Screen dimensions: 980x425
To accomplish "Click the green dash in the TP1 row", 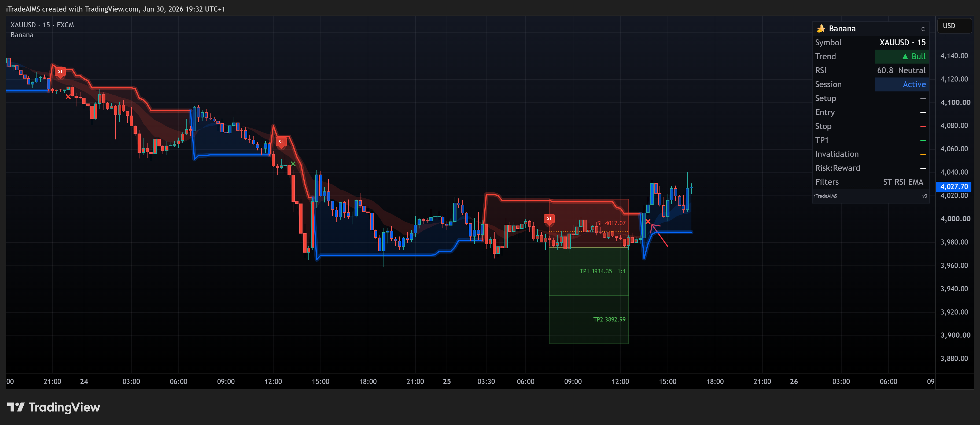I will tap(923, 141).
